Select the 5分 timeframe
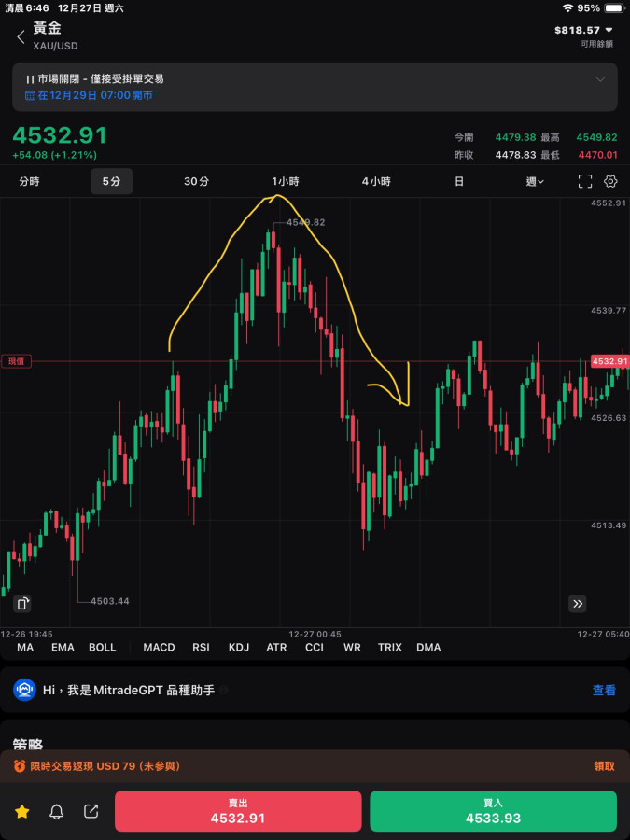The width and height of the screenshot is (630, 840). pos(111,182)
